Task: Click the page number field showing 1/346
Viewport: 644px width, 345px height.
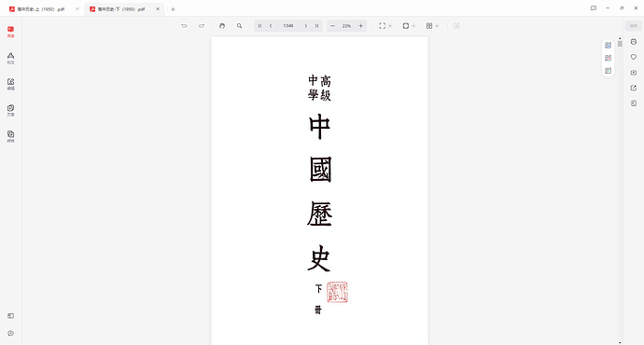Action: [x=288, y=26]
